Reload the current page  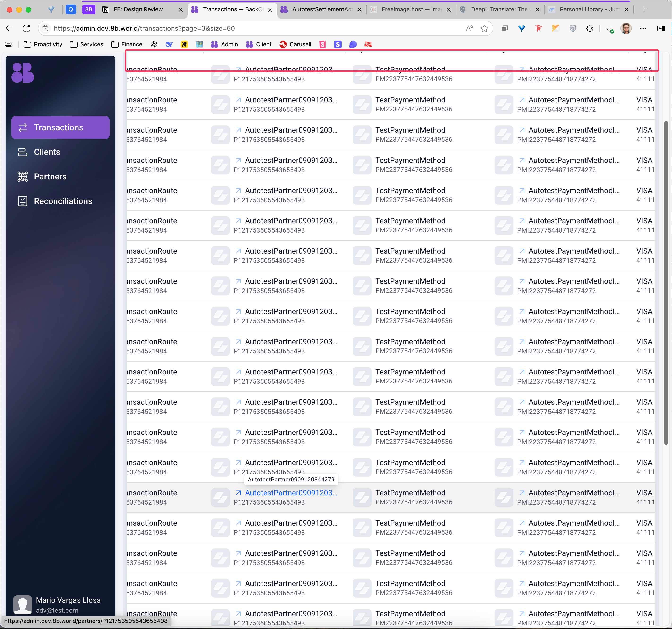[x=26, y=28]
